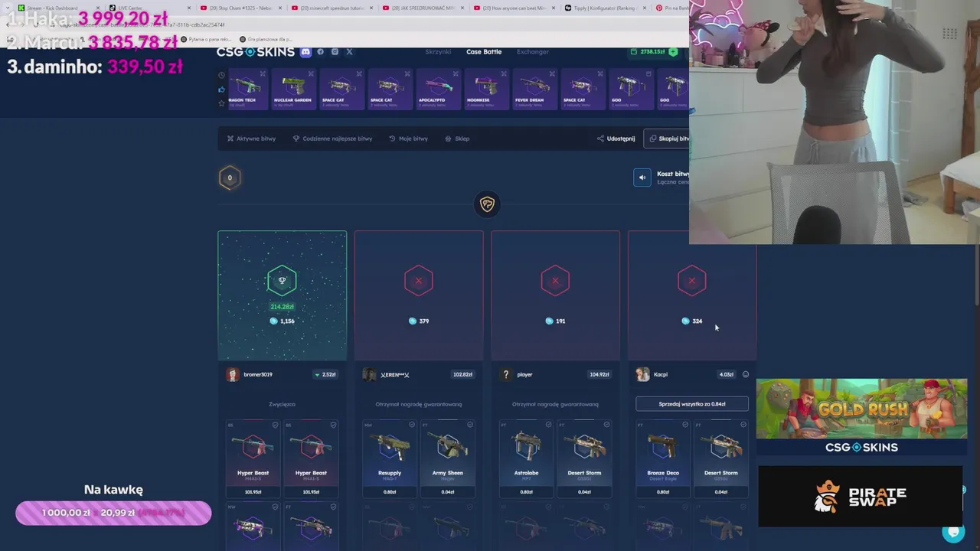
Task: Toggle the check badge on Astrolabe card
Action: point(548,425)
